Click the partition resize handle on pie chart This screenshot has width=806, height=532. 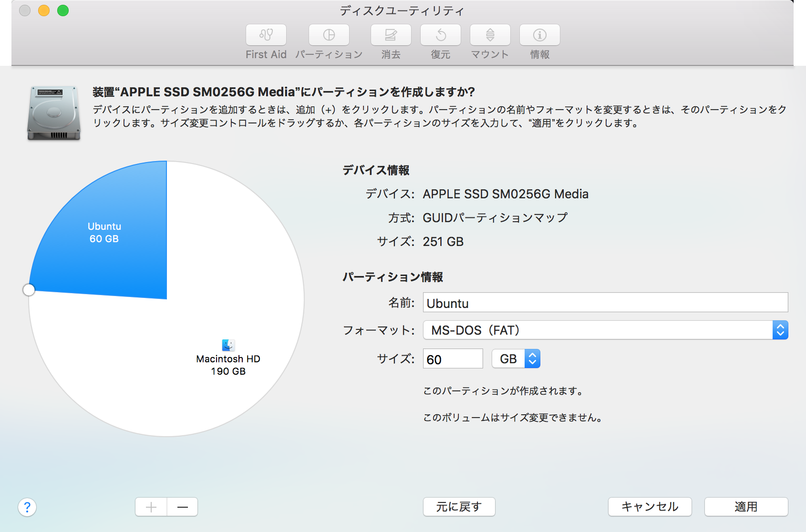tap(29, 290)
